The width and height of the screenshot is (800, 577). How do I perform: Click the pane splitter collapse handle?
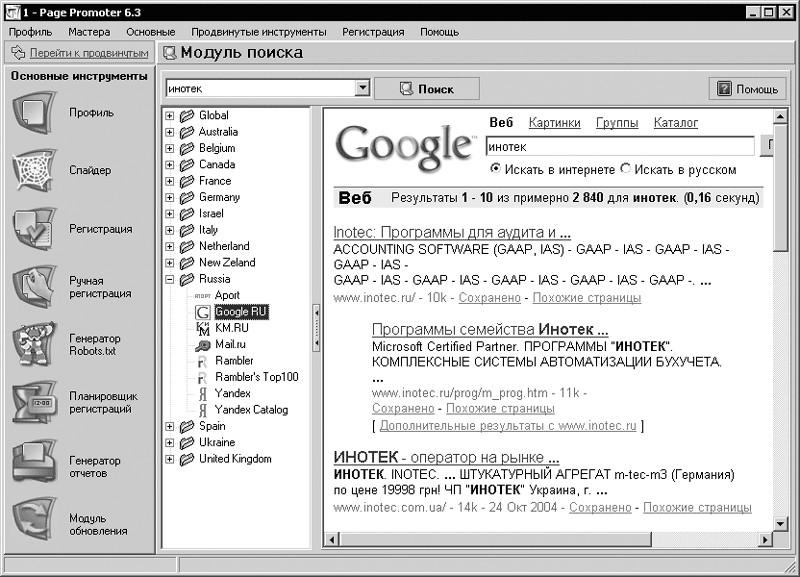[x=316, y=329]
